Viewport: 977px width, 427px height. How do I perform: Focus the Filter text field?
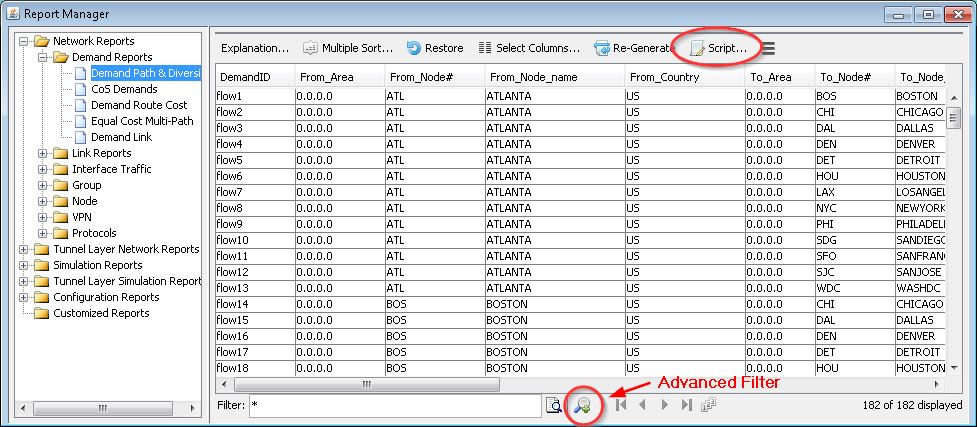[x=395, y=405]
